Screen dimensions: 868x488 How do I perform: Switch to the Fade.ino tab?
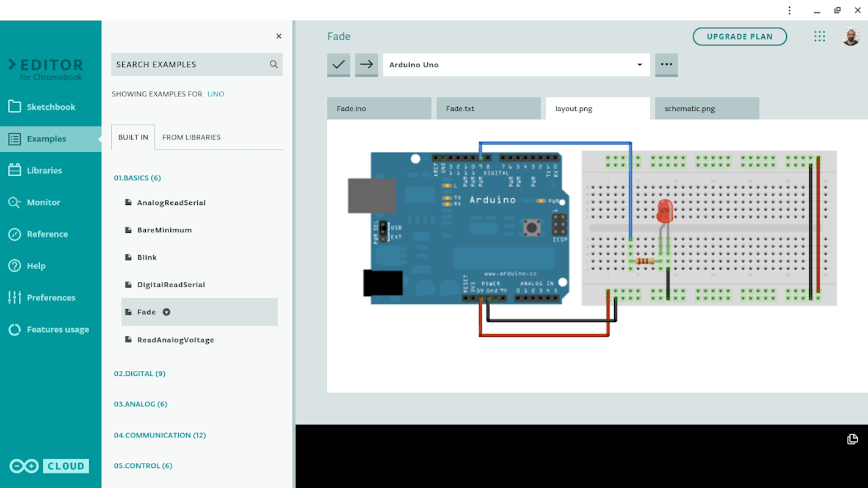point(378,109)
